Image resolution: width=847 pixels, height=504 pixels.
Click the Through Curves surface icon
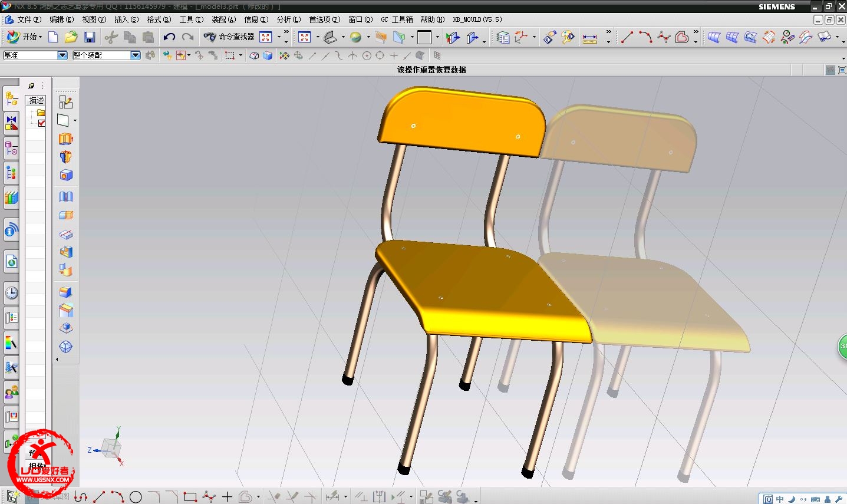[x=714, y=38]
